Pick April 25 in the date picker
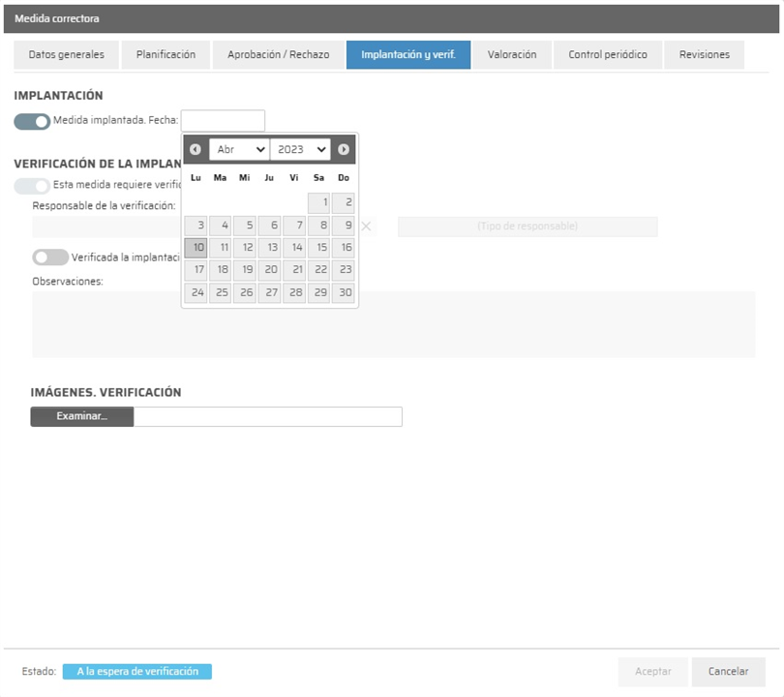Screen dimensions: 784x697 [x=221, y=292]
